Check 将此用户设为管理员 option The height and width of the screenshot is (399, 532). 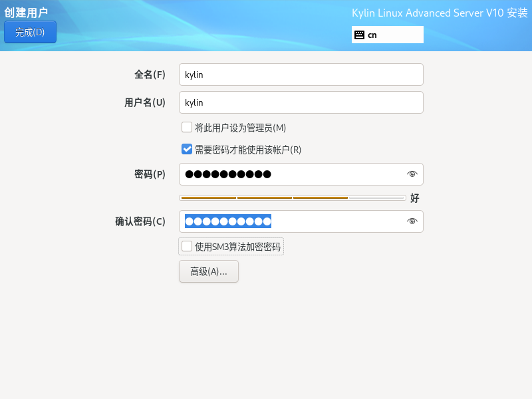(x=187, y=127)
